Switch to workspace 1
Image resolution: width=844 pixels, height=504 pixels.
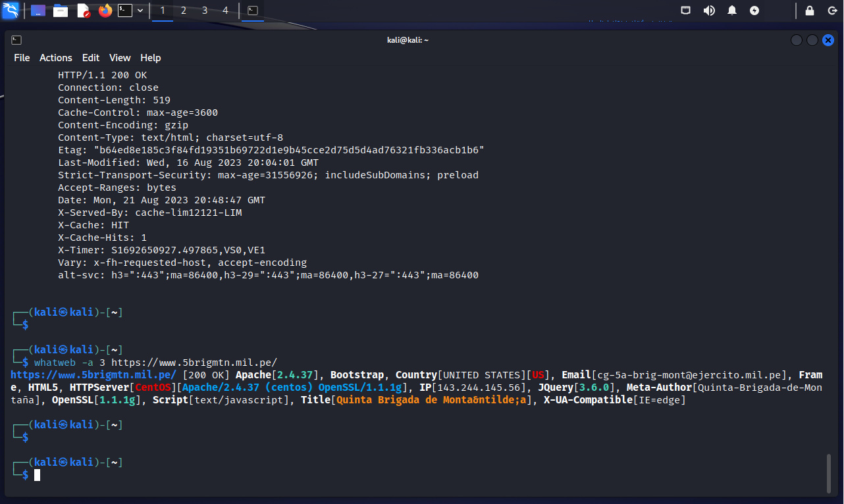click(163, 11)
